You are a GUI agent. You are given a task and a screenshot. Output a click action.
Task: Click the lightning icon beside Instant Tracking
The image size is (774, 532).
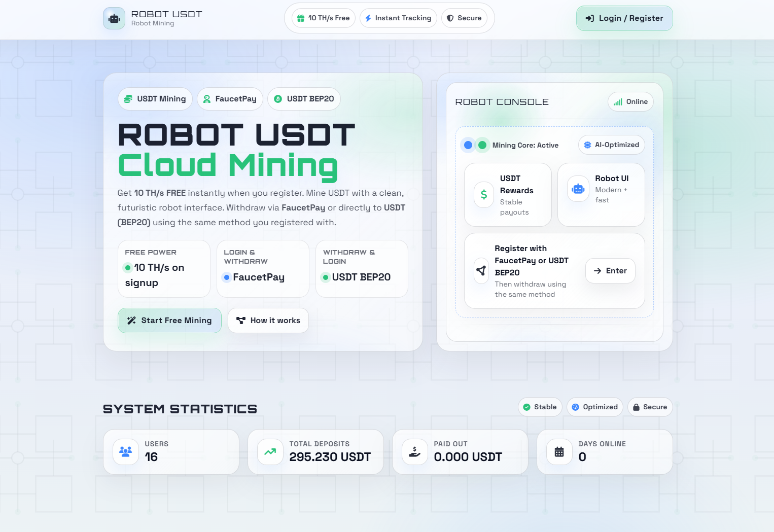pos(368,18)
